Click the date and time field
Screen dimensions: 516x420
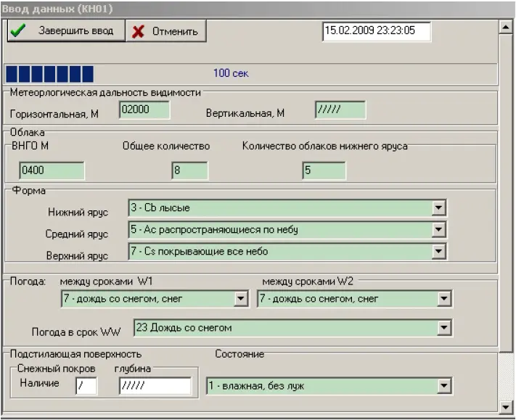click(377, 31)
